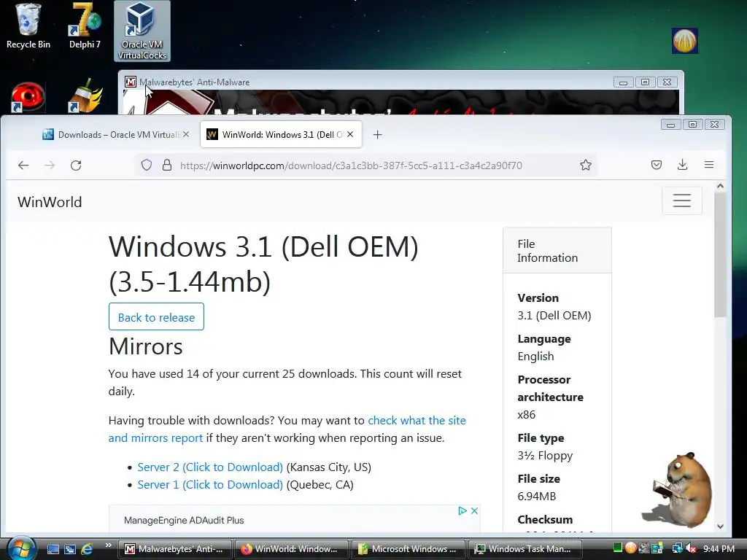This screenshot has height=560, width=747.
Task: Click Show Desktop in Quick Launch
Action: tap(53, 549)
